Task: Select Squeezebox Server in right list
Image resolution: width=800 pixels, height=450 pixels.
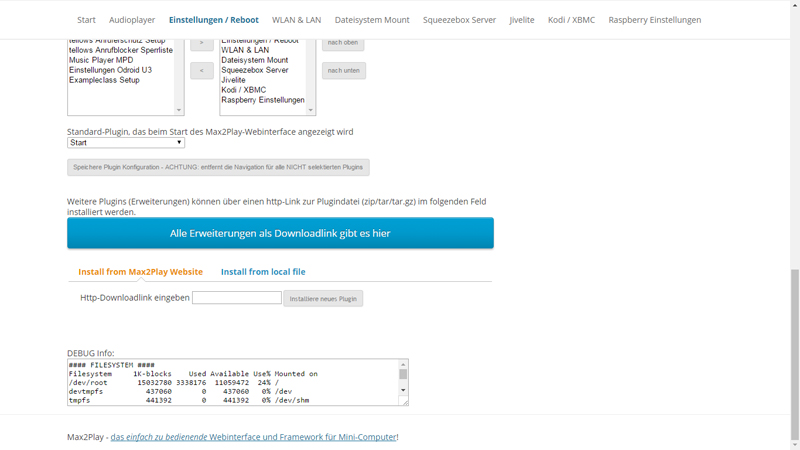Action: pos(255,70)
